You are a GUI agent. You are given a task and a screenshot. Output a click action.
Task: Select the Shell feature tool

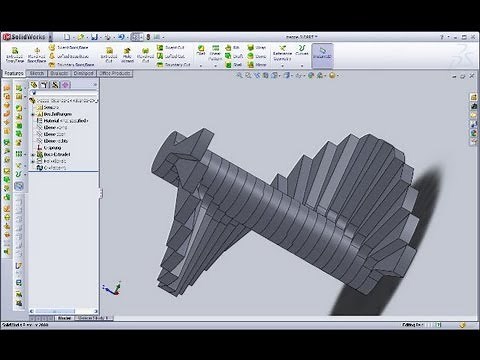[x=233, y=65]
